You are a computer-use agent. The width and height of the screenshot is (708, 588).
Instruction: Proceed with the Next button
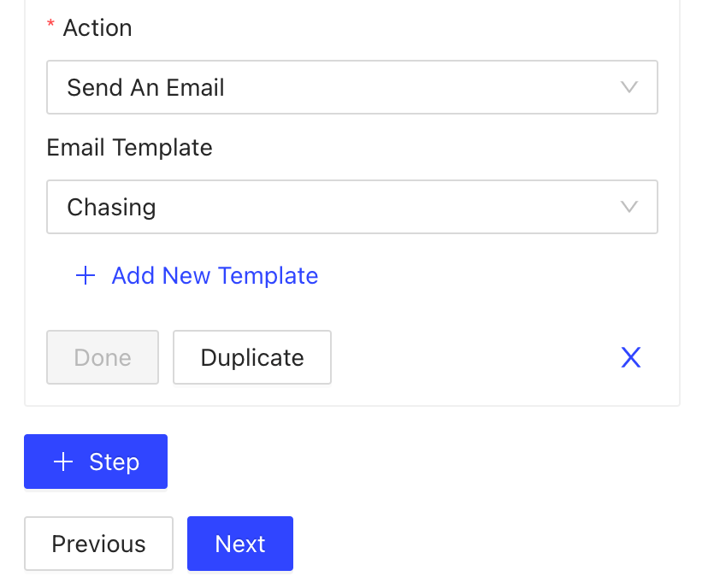(240, 544)
